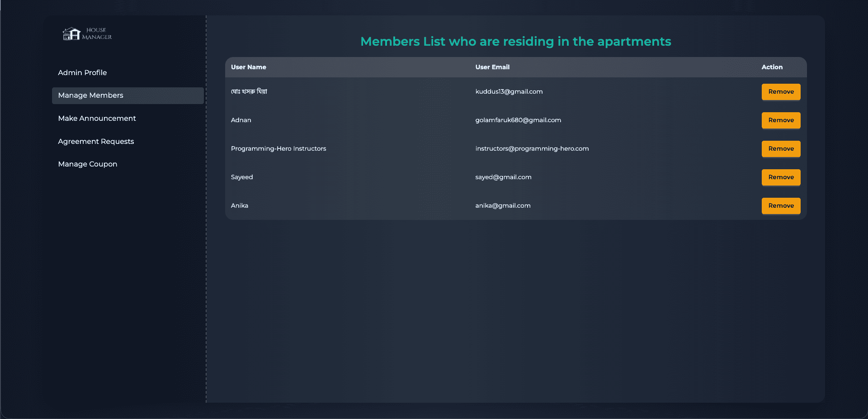Open the Admin Profile page
Viewport: 868px width, 419px height.
coord(82,72)
